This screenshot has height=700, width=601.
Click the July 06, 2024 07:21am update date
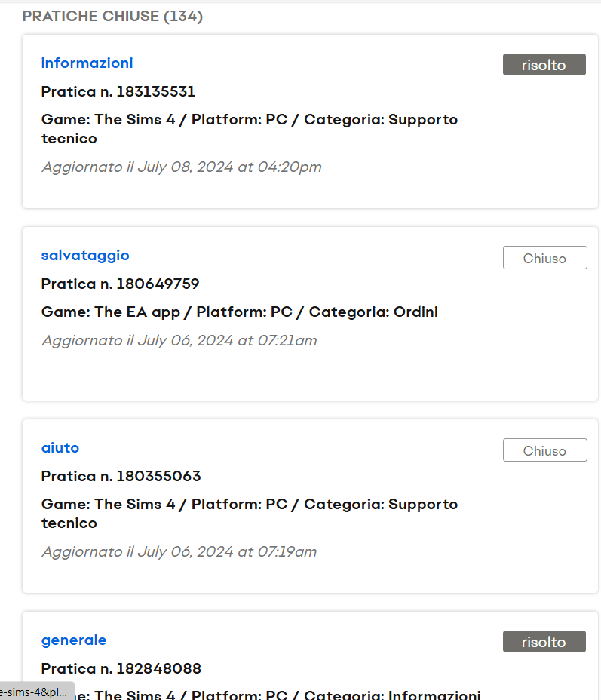pyautogui.click(x=179, y=341)
